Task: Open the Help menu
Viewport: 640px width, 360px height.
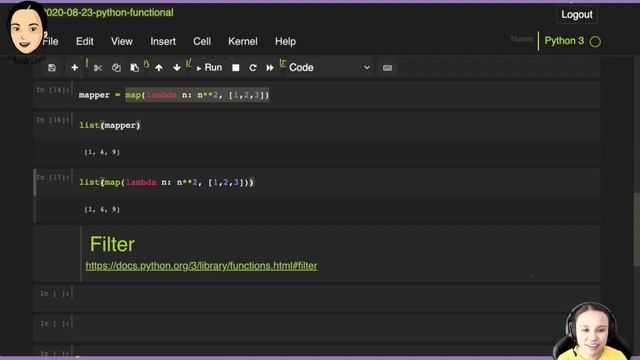Action: coord(285,41)
